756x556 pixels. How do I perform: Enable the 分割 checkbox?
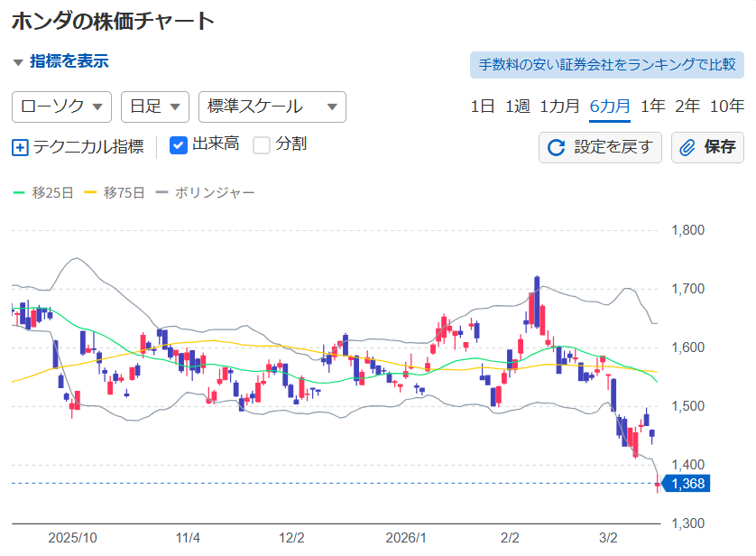tap(262, 144)
